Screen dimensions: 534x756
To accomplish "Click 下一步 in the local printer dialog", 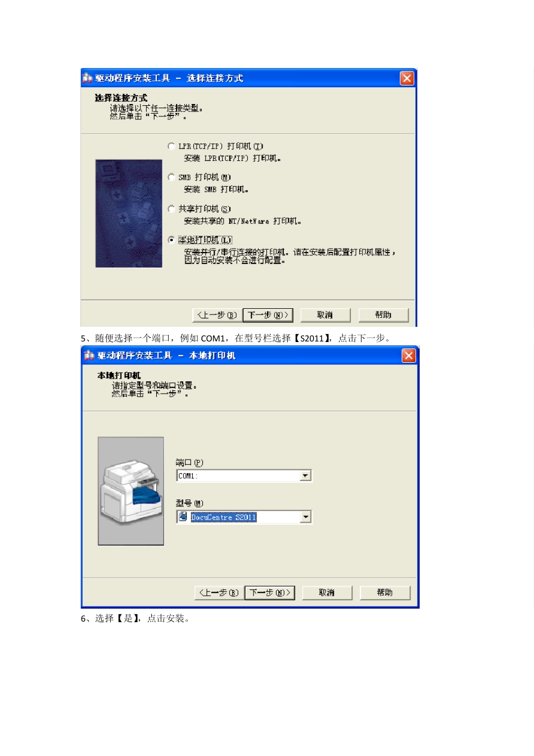I will 270,593.
